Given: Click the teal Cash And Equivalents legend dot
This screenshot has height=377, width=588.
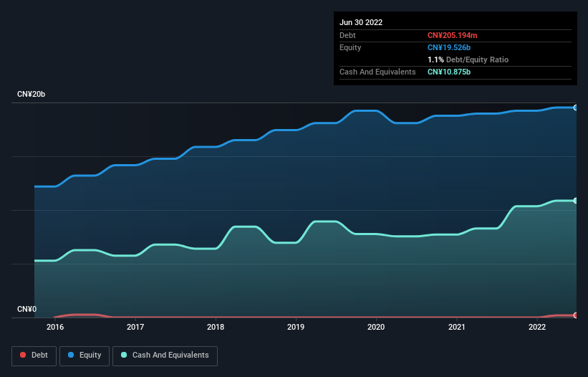Looking at the screenshot, I should (x=124, y=355).
